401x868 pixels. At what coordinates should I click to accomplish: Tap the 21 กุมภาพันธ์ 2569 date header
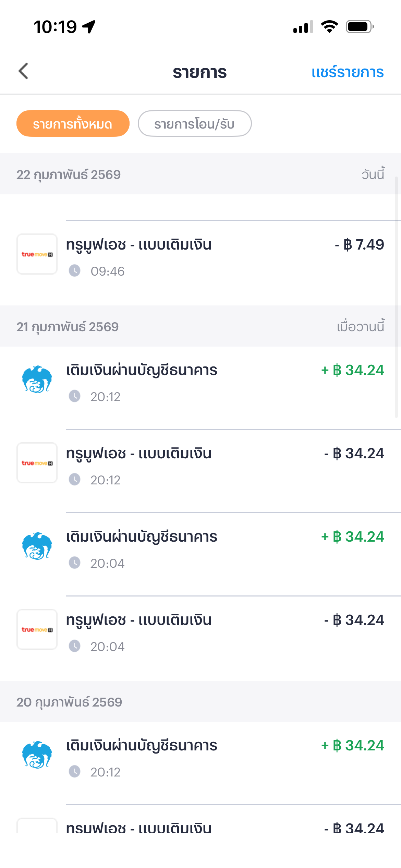(x=68, y=327)
